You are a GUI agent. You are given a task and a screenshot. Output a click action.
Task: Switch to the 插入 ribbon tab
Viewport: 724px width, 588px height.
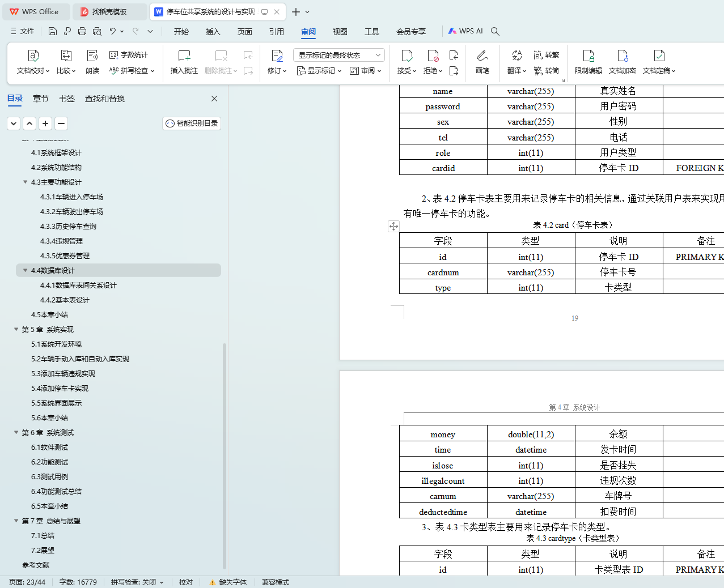213,32
